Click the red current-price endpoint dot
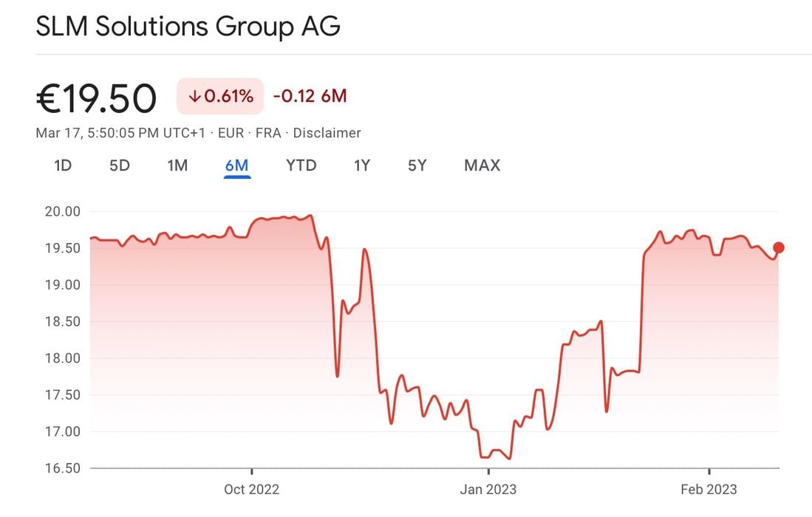The image size is (812, 517). [779, 248]
